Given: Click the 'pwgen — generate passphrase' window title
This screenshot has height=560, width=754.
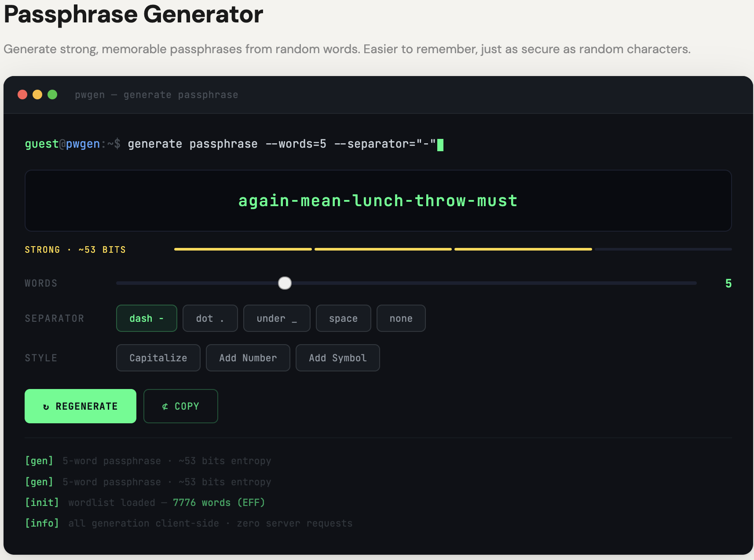Looking at the screenshot, I should tap(157, 95).
